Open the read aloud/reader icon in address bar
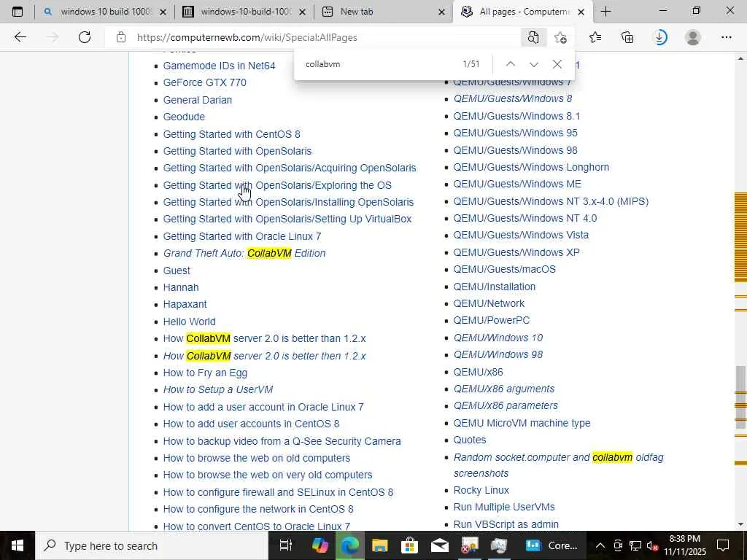747x560 pixels. pos(533,37)
